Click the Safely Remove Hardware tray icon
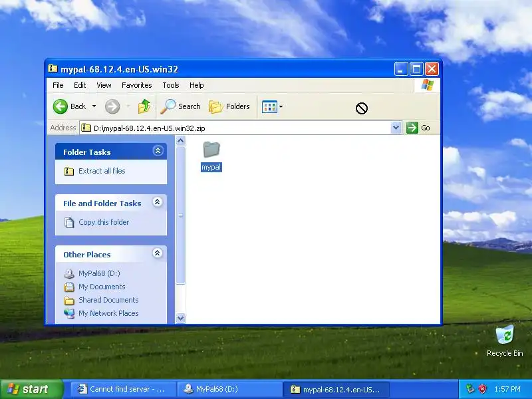This screenshot has height=399, width=532. pos(470,389)
